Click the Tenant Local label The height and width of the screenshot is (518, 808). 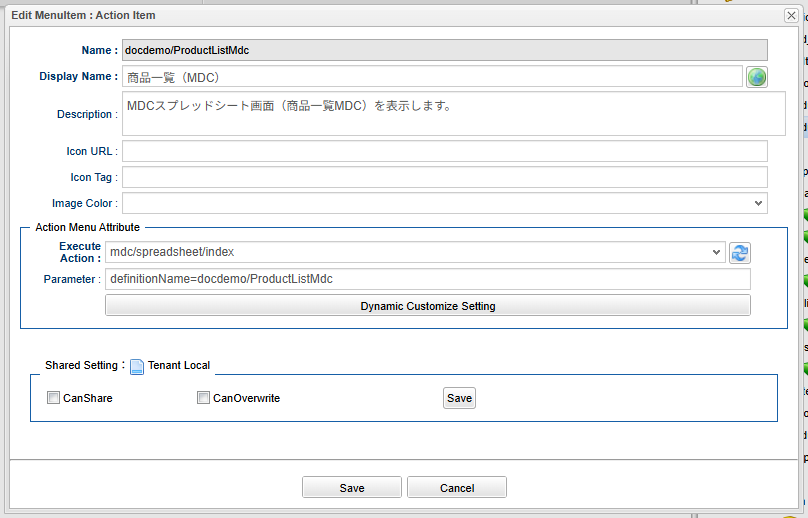(179, 365)
